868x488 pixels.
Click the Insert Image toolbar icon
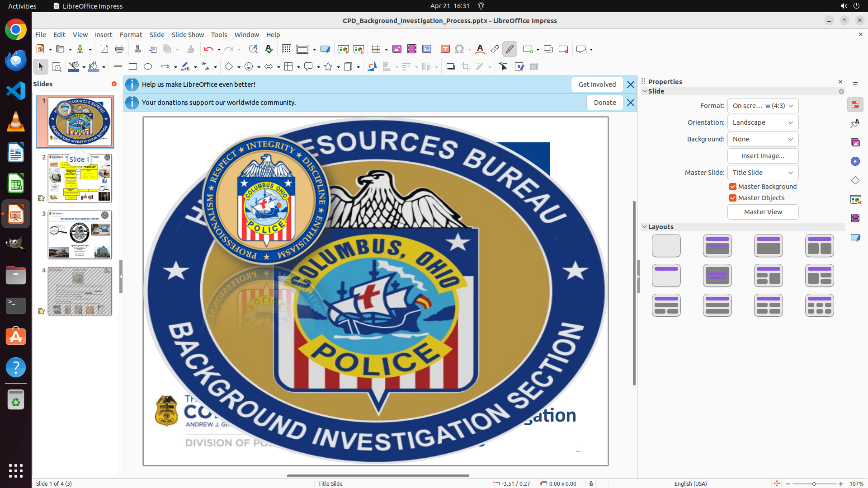(x=396, y=49)
